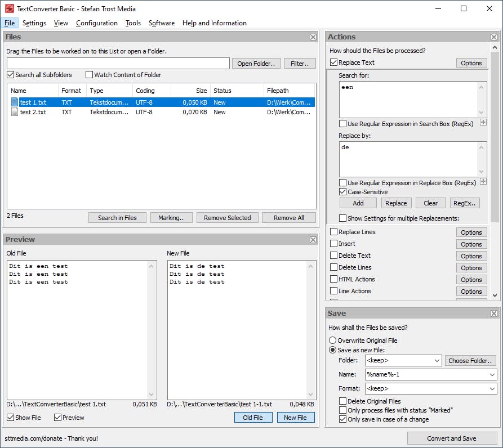Click the plus icon beside Search Box RegEx
Viewport: 503px width, 448px height.
[x=483, y=123]
